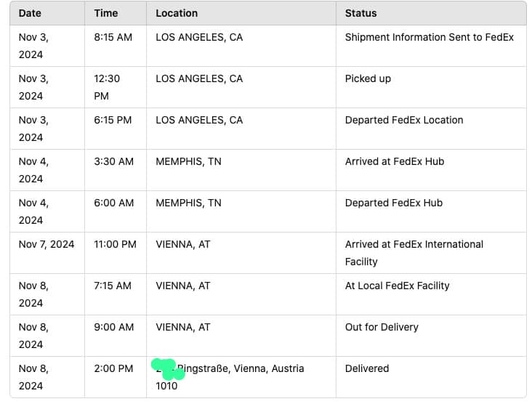Click the 3:30 AM time cell
The image size is (532, 404).
click(113, 161)
